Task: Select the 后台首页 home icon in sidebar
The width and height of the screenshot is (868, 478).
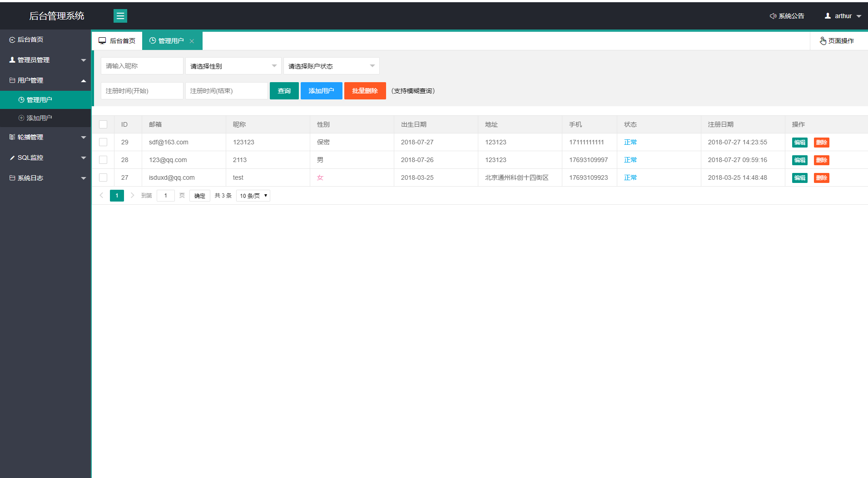Action: coord(12,39)
